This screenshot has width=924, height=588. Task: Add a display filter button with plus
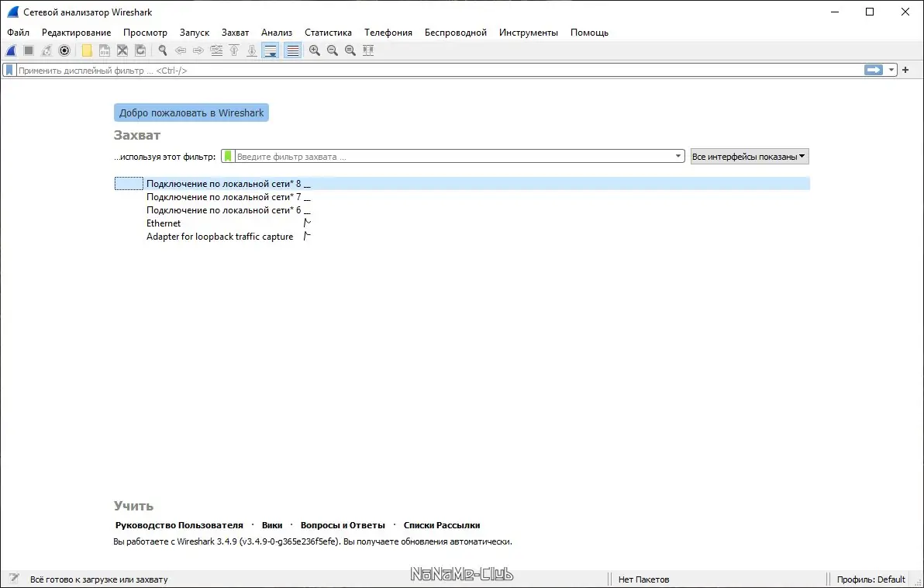(x=905, y=70)
